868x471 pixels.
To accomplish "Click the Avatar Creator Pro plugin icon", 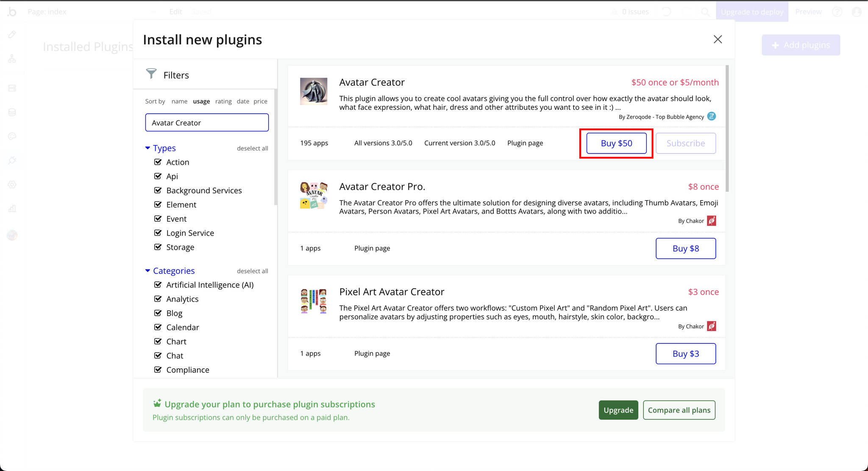I will [x=314, y=195].
